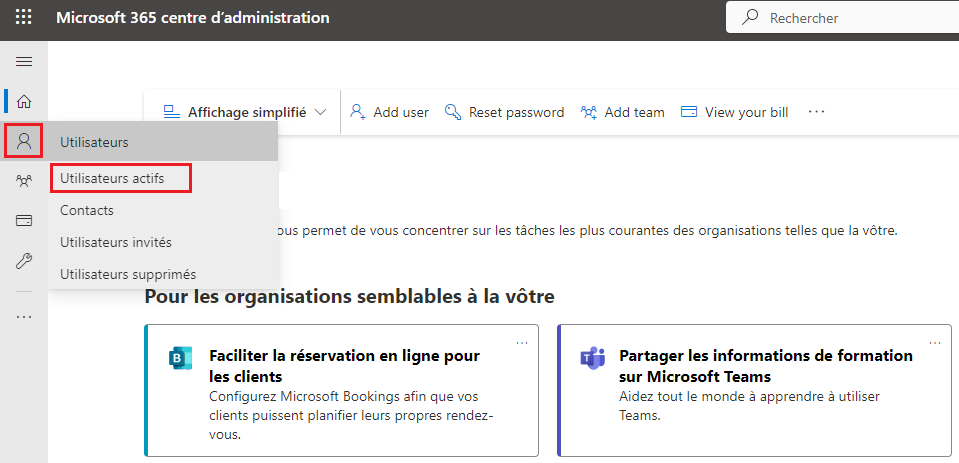Viewport: 959px width, 463px height.
Task: Click Affichage simplifié view label
Action: [247, 113]
